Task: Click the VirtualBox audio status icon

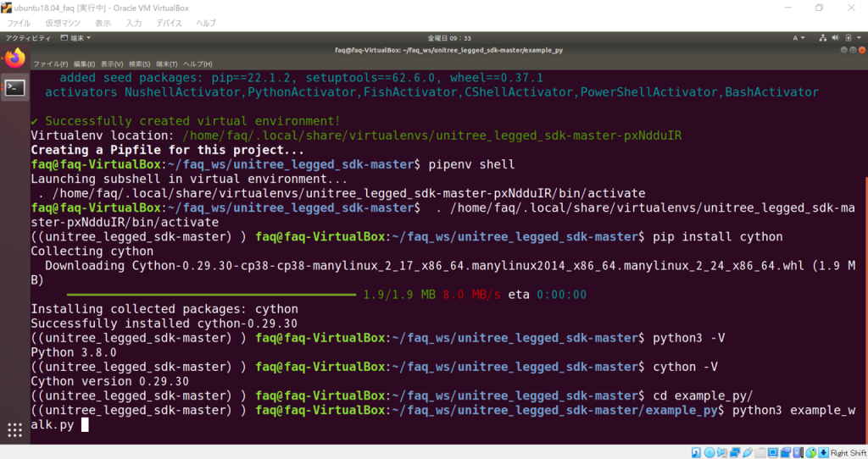Action: point(722,452)
